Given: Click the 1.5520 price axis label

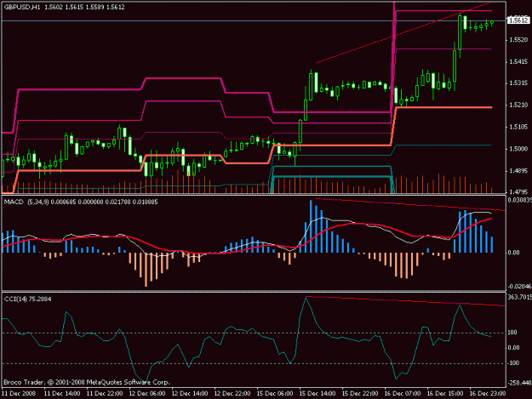Looking at the screenshot, I should (x=518, y=40).
